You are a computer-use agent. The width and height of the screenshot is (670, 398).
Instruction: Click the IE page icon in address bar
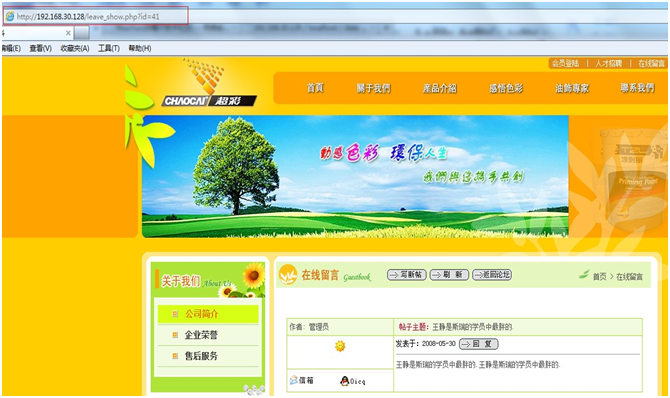(9, 16)
